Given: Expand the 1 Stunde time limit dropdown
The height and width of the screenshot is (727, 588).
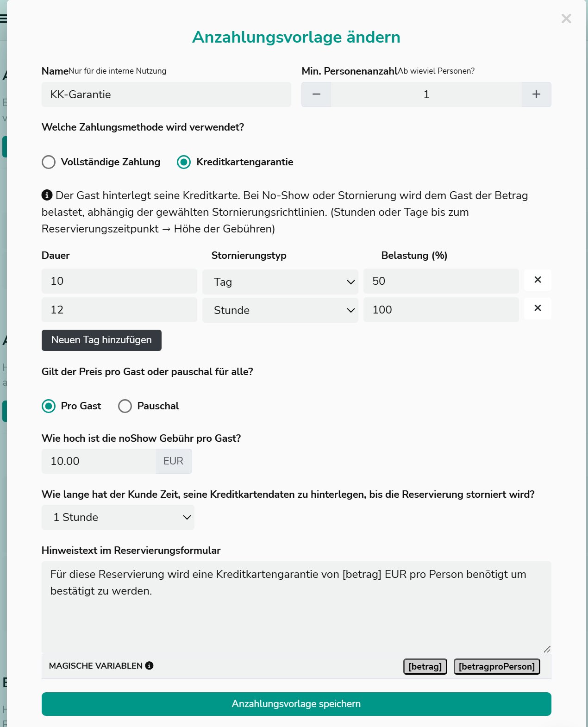Looking at the screenshot, I should (118, 517).
